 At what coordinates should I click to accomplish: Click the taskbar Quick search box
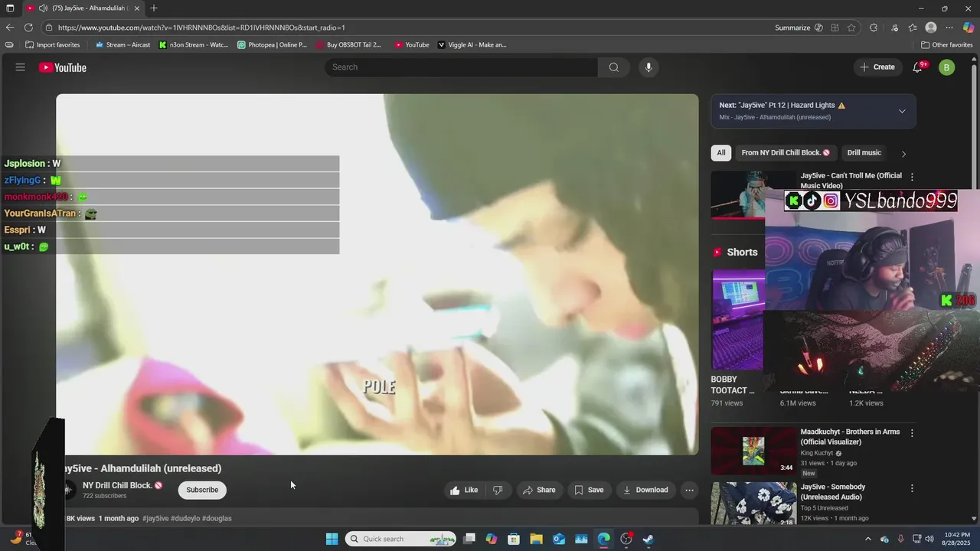[x=400, y=539]
